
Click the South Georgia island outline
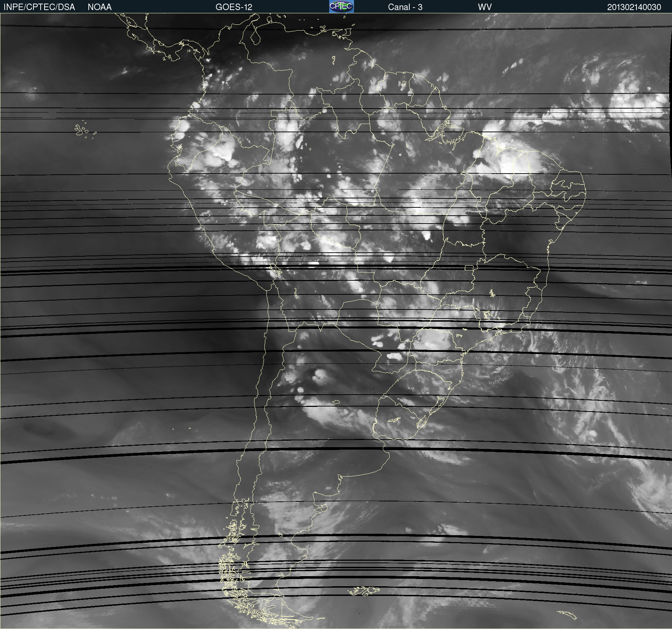coord(567,614)
